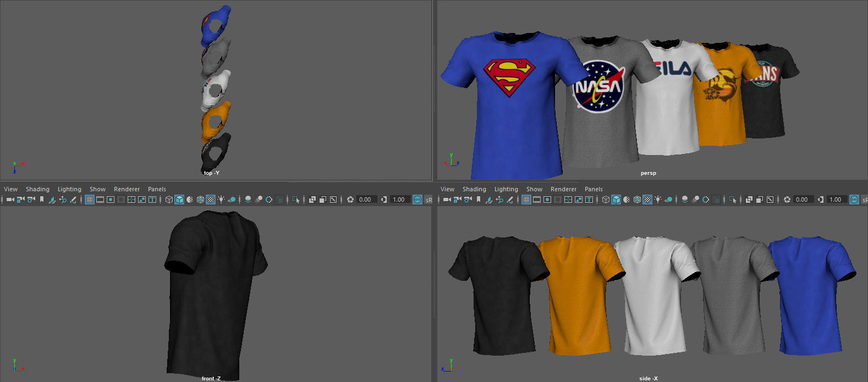Open Renderer menu in side view panel
This screenshot has height=382, width=868.
coord(563,189)
